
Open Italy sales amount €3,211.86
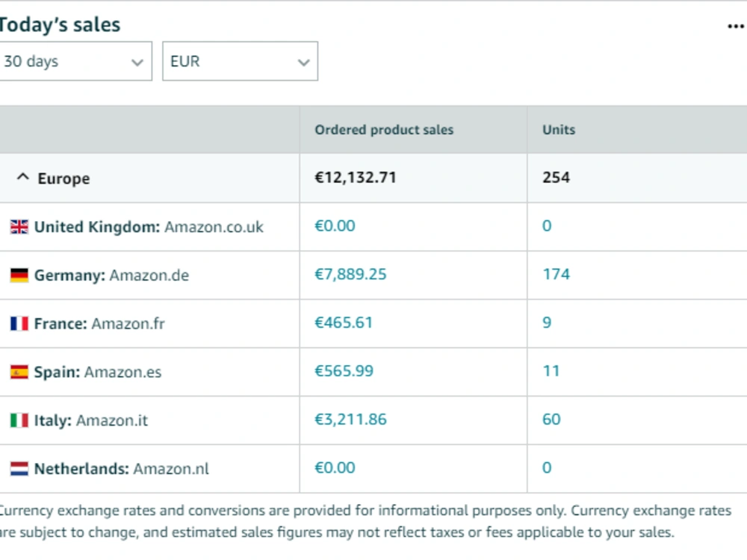click(350, 420)
